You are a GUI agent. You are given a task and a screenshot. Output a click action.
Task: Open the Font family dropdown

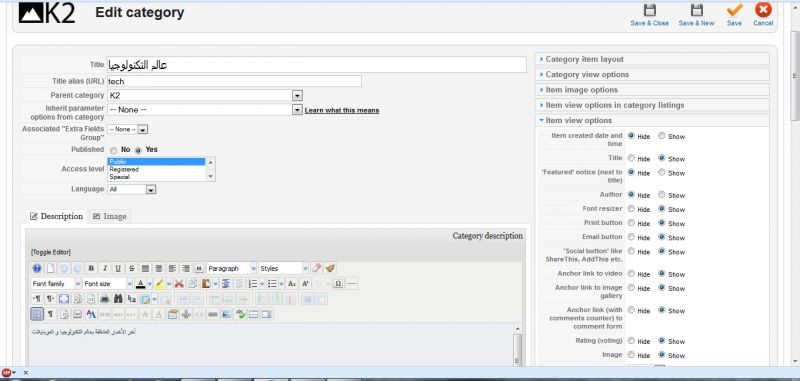pyautogui.click(x=55, y=284)
